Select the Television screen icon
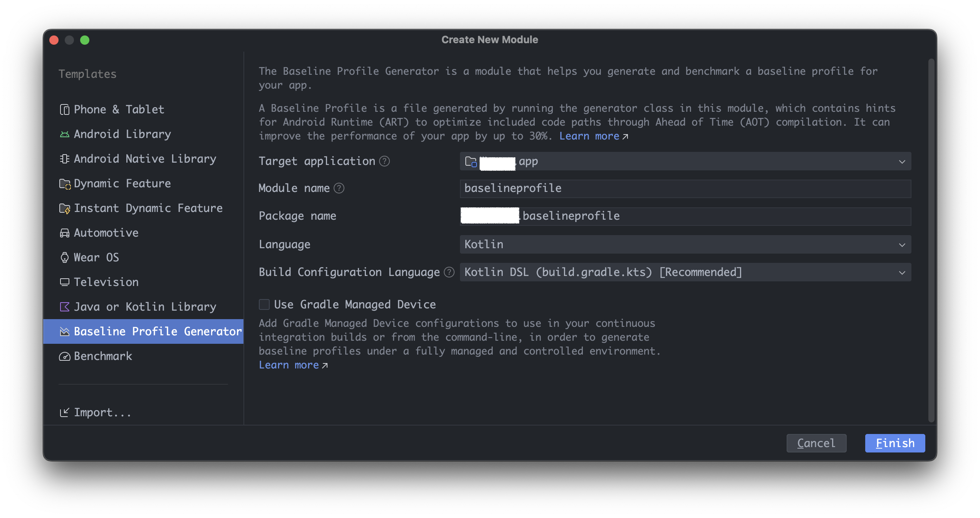 pyautogui.click(x=64, y=282)
